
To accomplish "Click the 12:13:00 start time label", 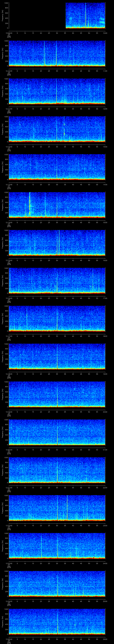I will tap(9, 184).
